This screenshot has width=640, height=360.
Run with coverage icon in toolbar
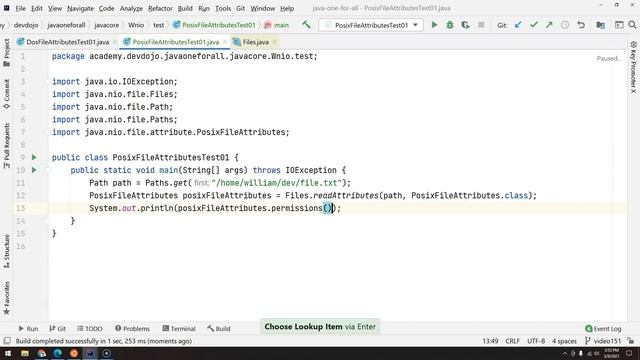tap(465, 25)
